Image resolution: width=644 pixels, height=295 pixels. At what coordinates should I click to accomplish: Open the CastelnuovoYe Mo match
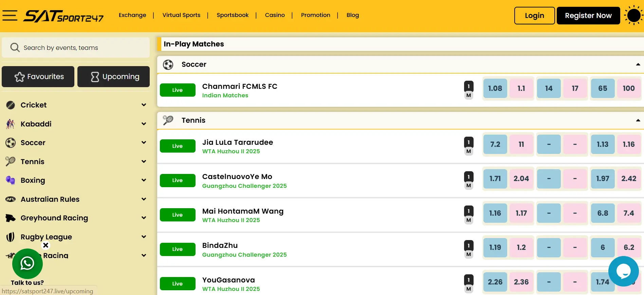tap(237, 177)
